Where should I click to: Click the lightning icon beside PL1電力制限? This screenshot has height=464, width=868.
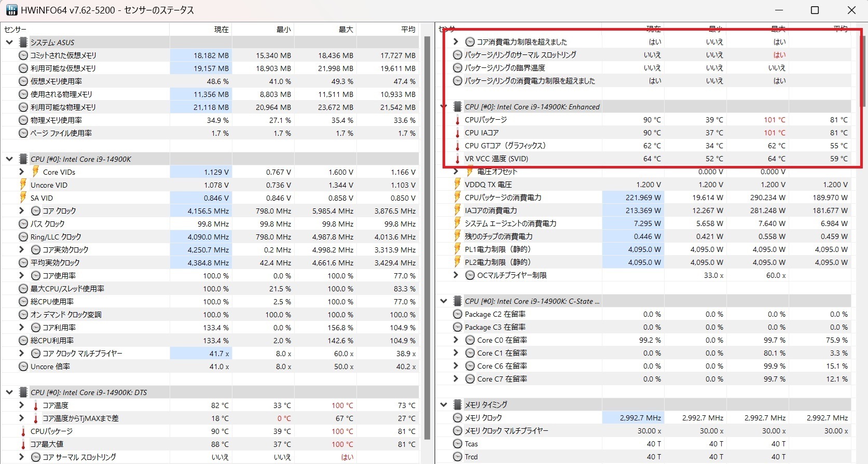coord(458,249)
